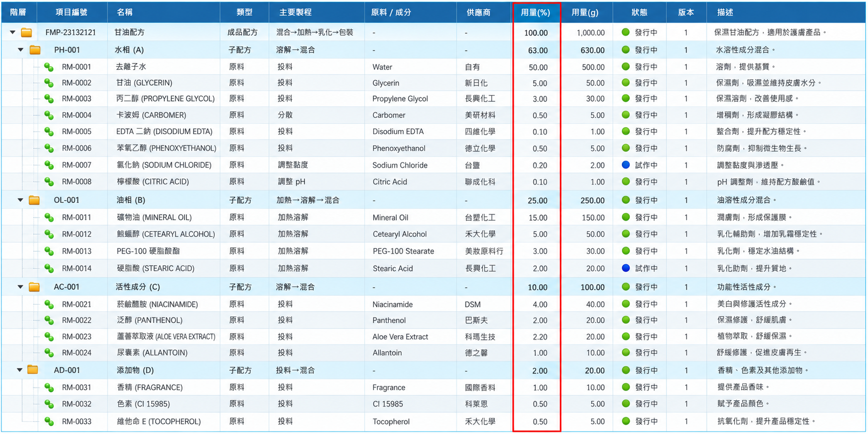Image resolution: width=868 pixels, height=434 pixels.
Task: Click the blue status dot of RM-0014
Action: pyautogui.click(x=625, y=268)
